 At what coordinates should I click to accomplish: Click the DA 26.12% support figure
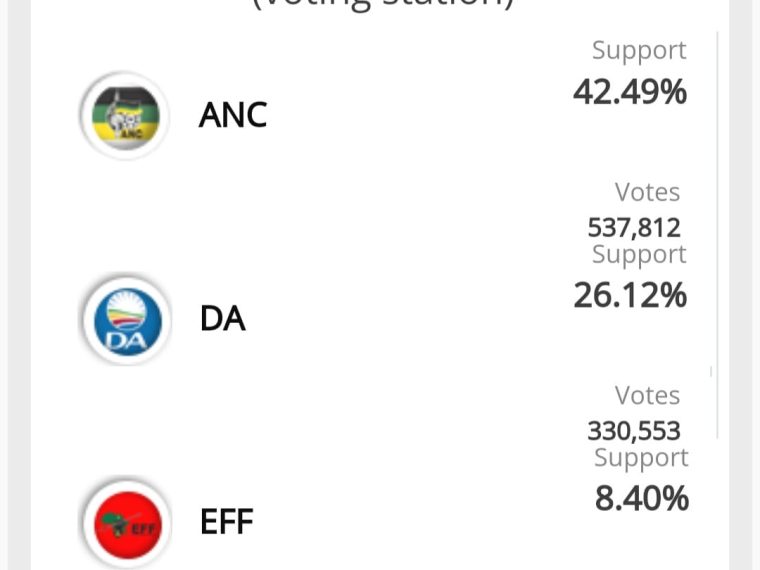pyautogui.click(x=630, y=295)
